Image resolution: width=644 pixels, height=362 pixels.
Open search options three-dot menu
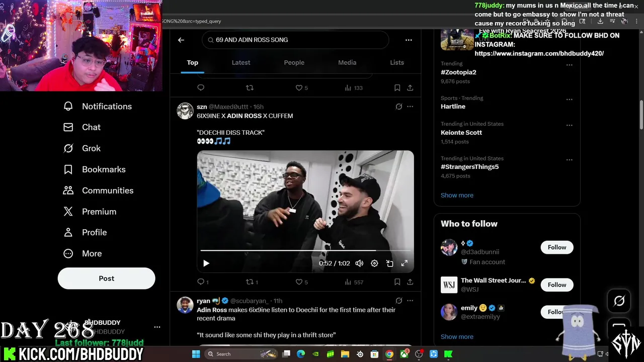point(409,40)
